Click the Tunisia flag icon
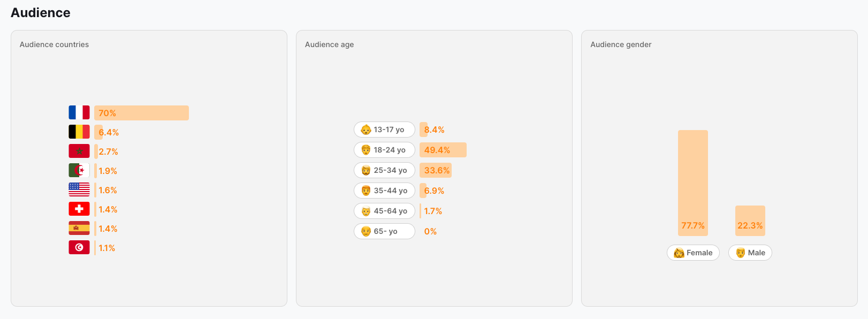The height and width of the screenshot is (319, 868). [x=79, y=247]
